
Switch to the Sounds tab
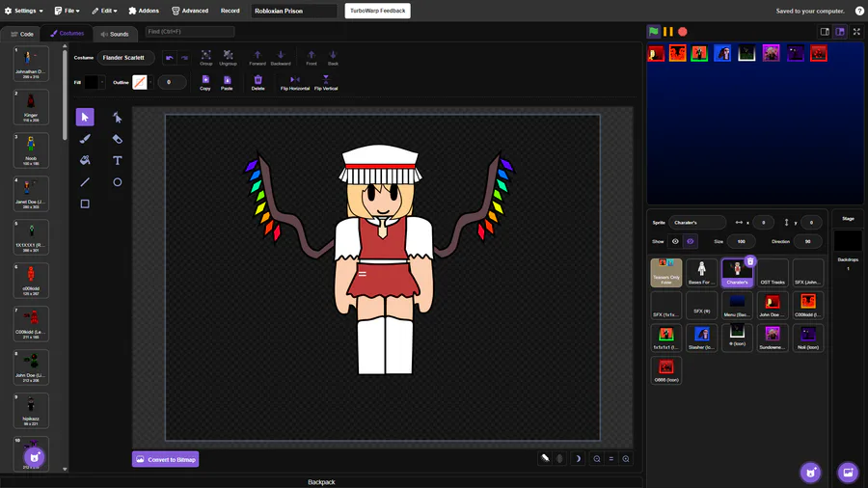click(115, 34)
